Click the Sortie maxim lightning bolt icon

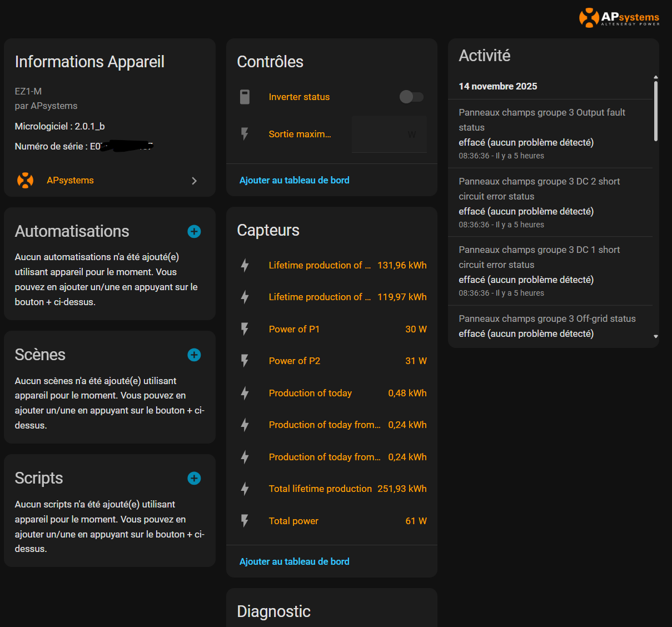[245, 134]
